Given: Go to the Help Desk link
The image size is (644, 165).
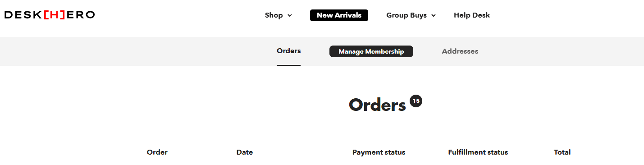Looking at the screenshot, I should coord(472,15).
